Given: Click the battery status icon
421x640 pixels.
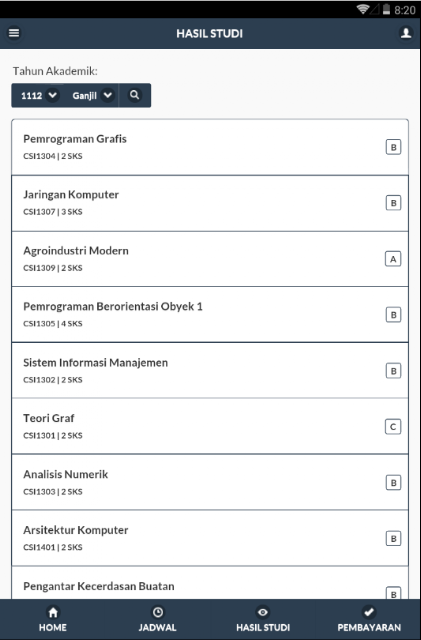Looking at the screenshot, I should (x=386, y=9).
